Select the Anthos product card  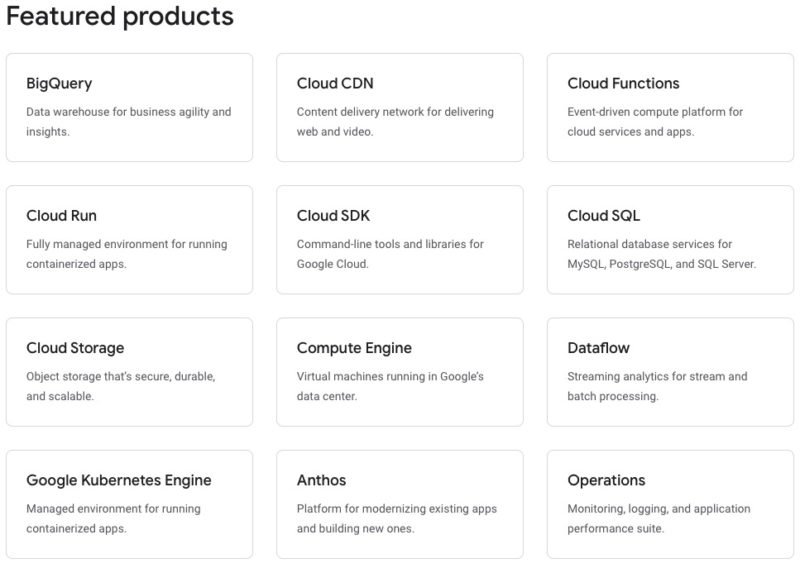(399, 504)
